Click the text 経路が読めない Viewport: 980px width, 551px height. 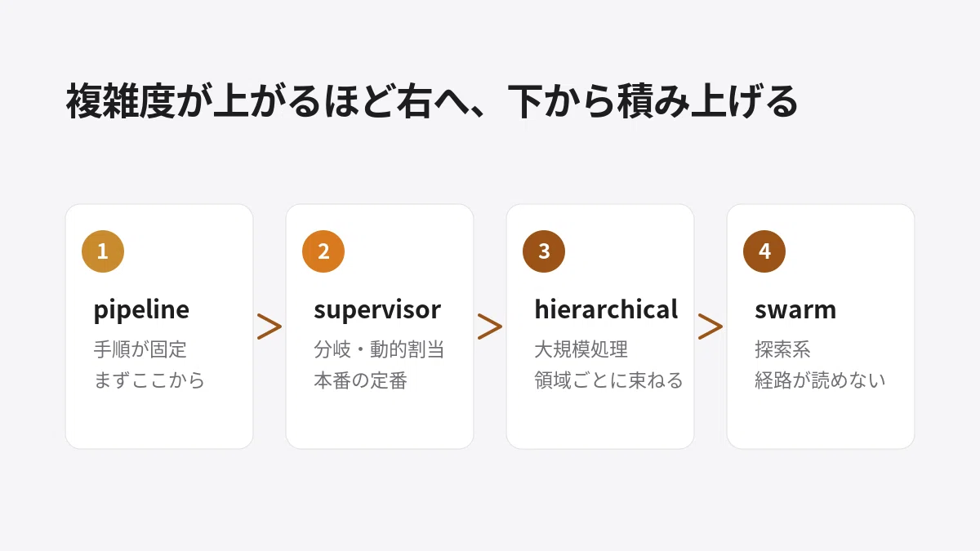click(x=820, y=381)
